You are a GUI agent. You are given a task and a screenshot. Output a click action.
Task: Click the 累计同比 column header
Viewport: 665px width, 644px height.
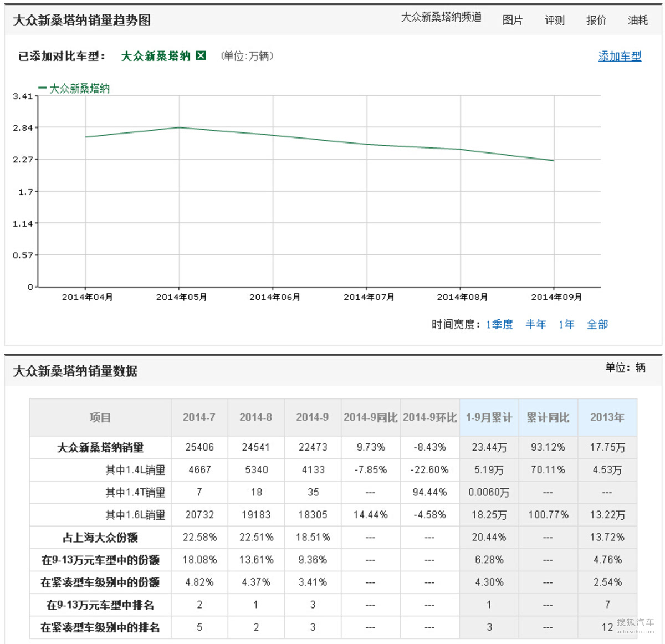point(548,417)
